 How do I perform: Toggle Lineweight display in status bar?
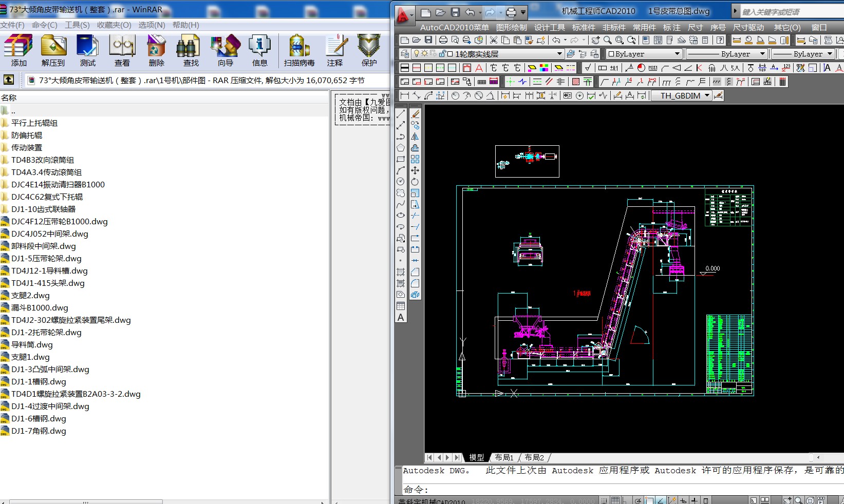[694, 500]
